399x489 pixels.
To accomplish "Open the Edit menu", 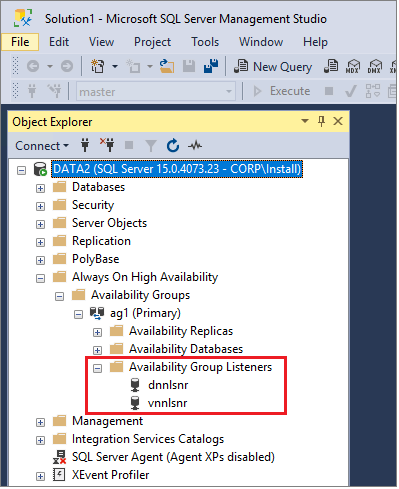I will coord(59,42).
